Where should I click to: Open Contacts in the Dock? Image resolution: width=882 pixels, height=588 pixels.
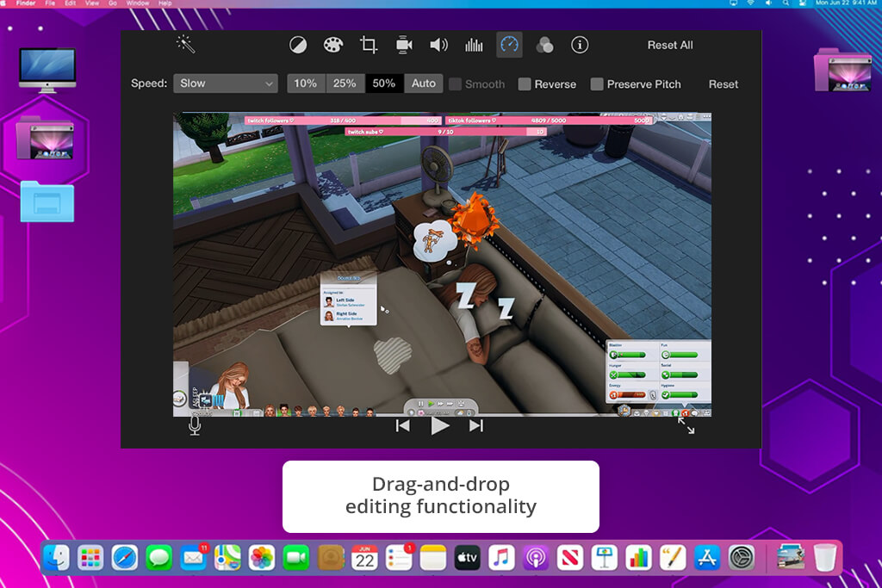tap(331, 558)
